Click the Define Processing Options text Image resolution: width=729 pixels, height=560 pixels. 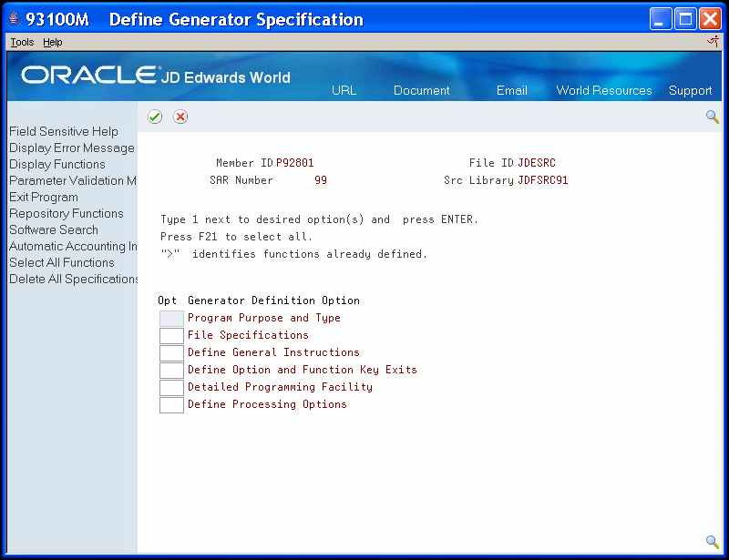[267, 404]
